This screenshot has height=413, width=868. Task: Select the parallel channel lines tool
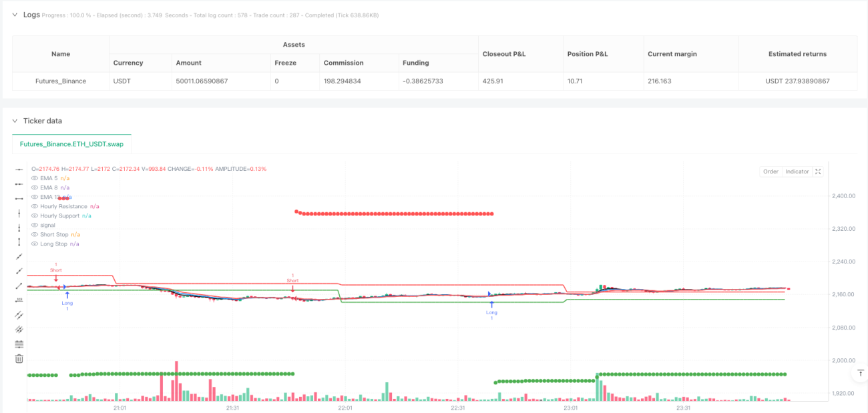tap(19, 315)
